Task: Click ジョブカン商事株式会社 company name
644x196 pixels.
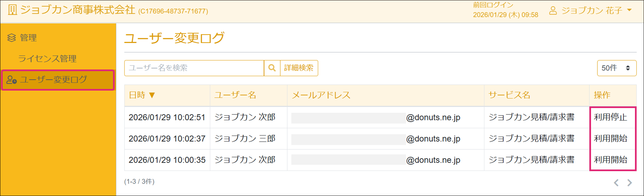Action: click(x=77, y=10)
